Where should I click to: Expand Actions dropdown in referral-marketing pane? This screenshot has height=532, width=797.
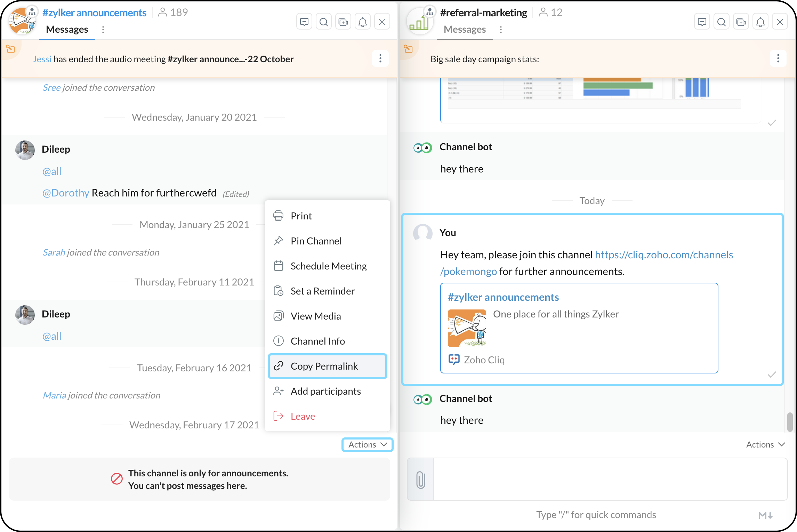[765, 444]
